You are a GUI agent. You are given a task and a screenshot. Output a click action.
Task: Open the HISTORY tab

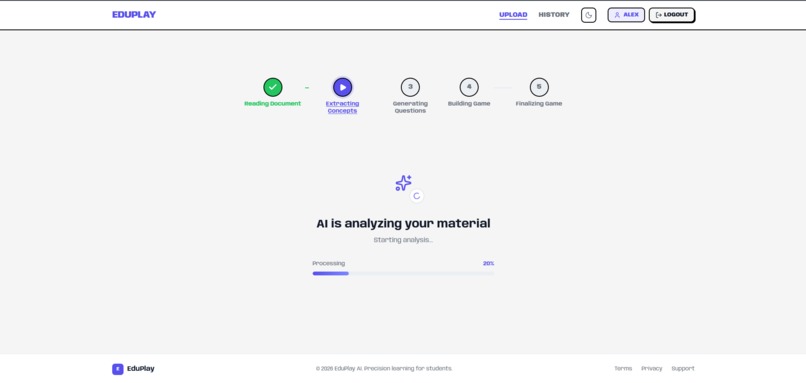tap(554, 15)
